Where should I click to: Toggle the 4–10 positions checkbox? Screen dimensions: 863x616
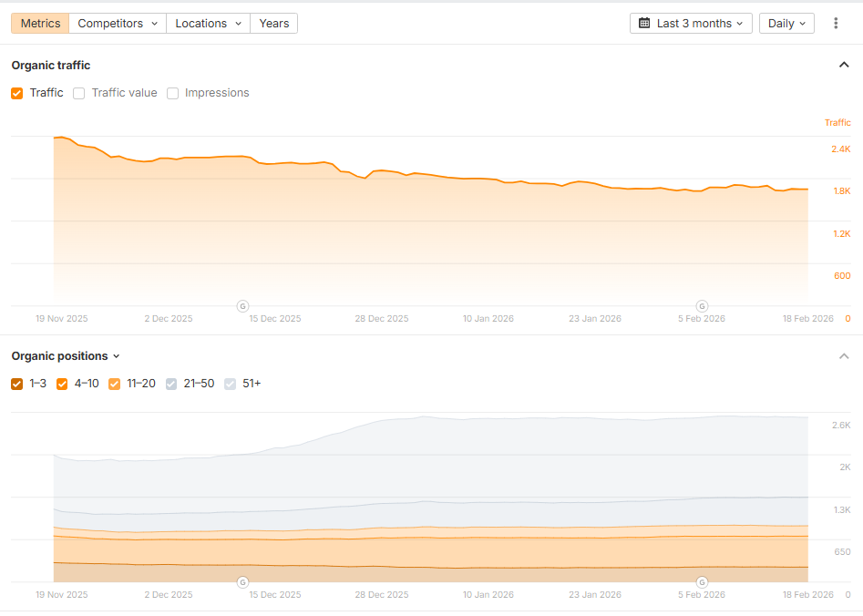62,384
